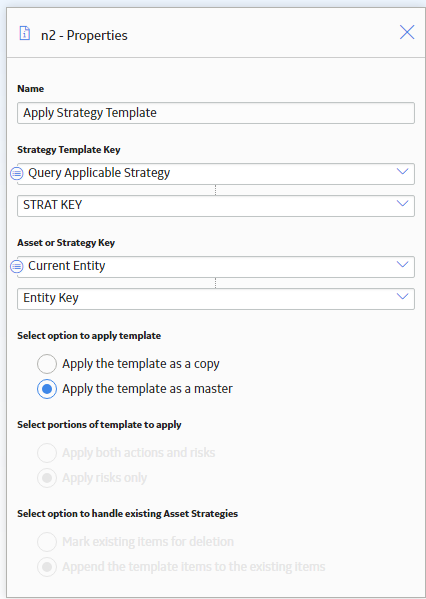Click the Asset or Strategy Key label
This screenshot has height=599, width=426.
[x=66, y=243]
